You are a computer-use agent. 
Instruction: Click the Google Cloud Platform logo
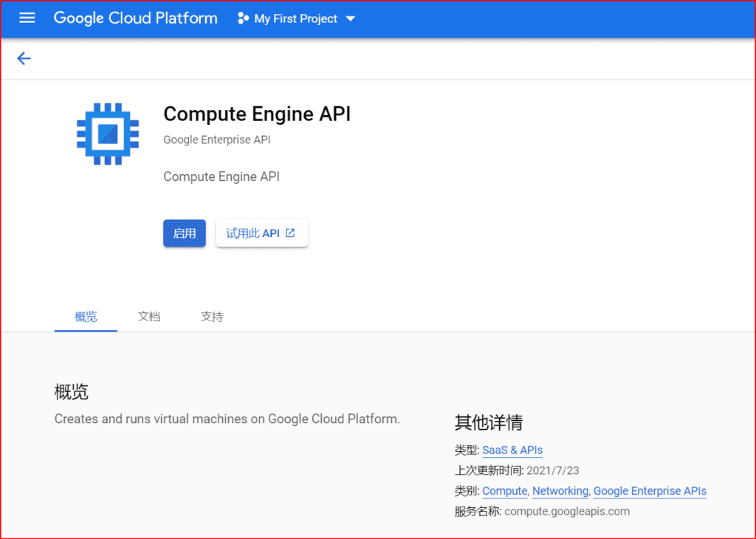tap(135, 18)
